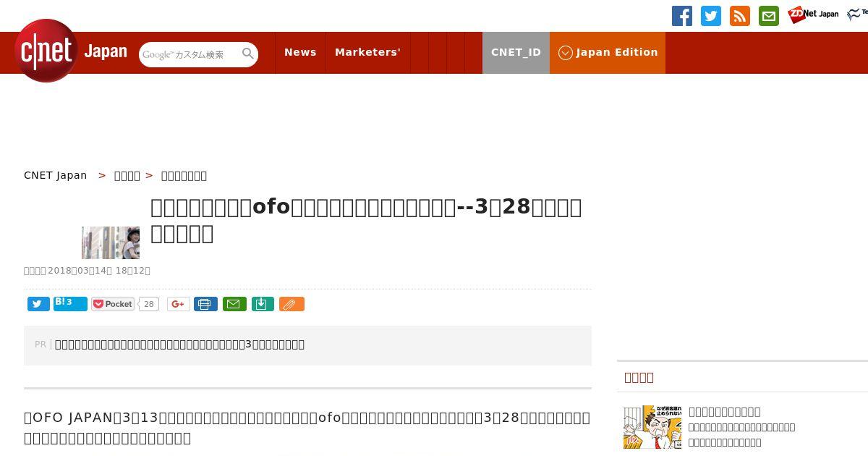Click the Twitter icon in top bar
Viewport: 868px width, 456px height.
pyautogui.click(x=711, y=16)
